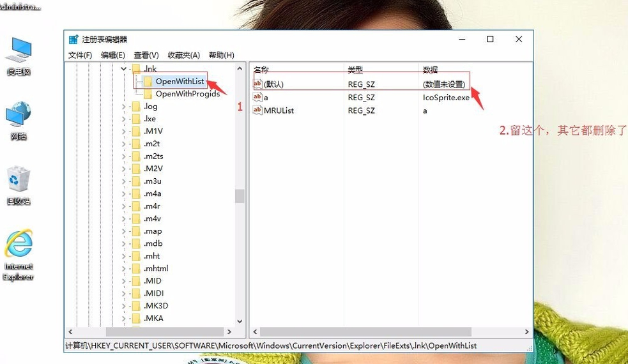The image size is (628, 364).
Task: Click the .mht folder icon
Action: pos(136,256)
